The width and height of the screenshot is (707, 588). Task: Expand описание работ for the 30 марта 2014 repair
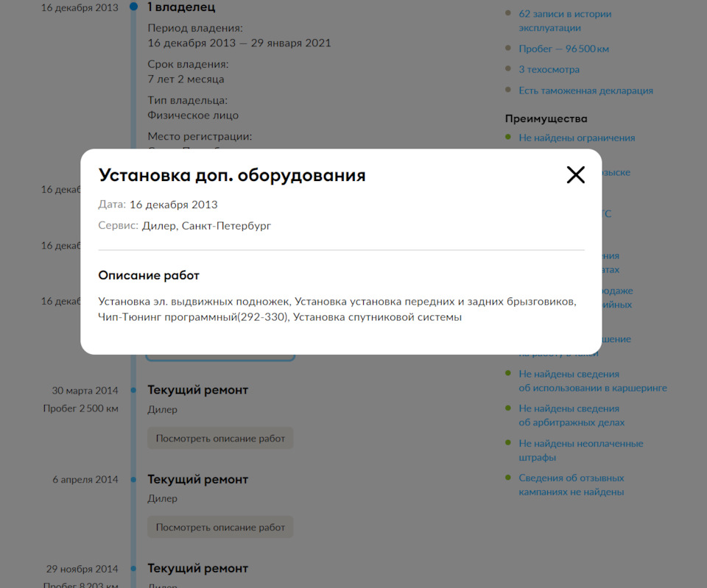(220, 438)
